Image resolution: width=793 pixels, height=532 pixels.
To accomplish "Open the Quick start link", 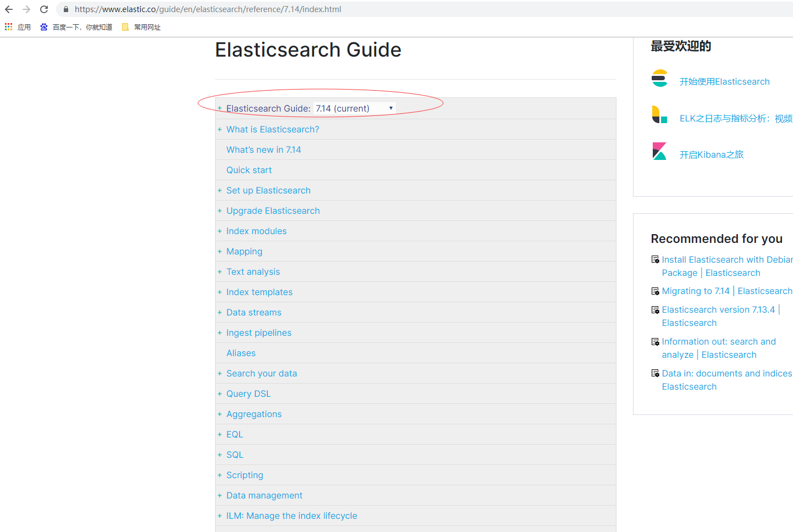I will tap(249, 170).
